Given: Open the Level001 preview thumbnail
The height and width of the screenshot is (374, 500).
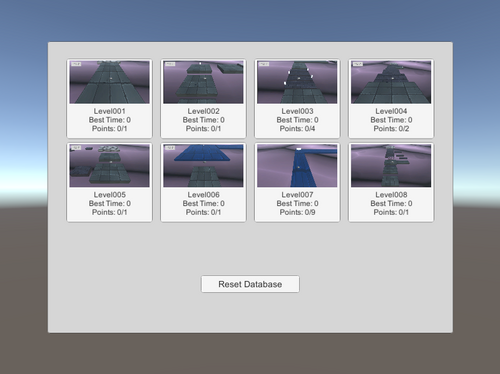Looking at the screenshot, I should [109, 82].
